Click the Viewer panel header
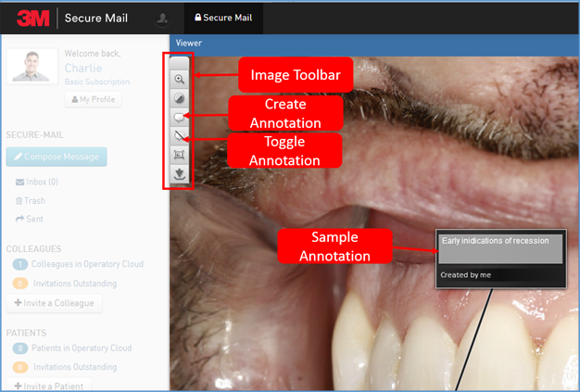580x392 pixels. pyautogui.click(x=374, y=44)
